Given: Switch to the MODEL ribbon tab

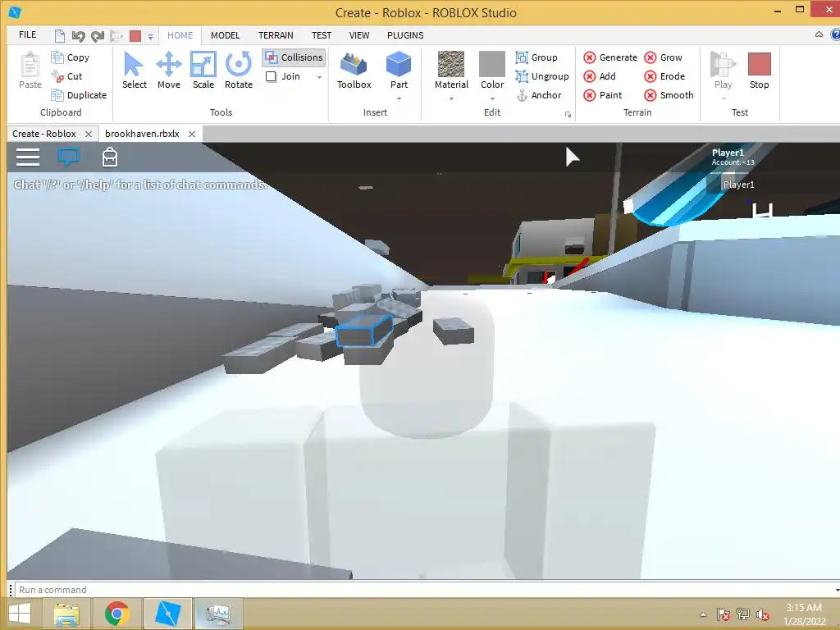Looking at the screenshot, I should click(x=225, y=35).
